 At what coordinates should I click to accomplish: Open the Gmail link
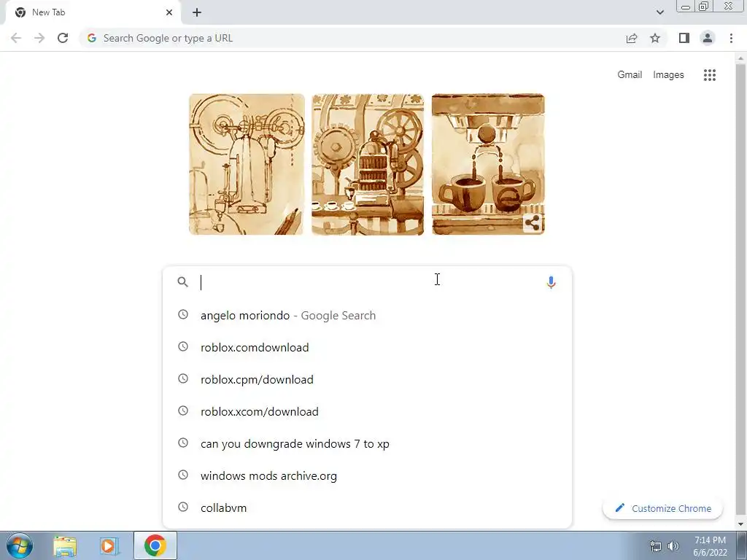coord(630,75)
